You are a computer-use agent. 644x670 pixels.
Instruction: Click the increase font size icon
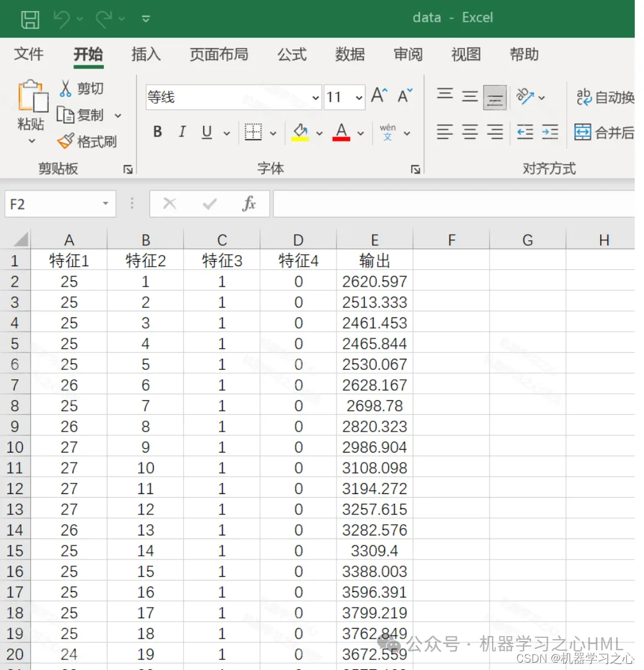coord(379,96)
